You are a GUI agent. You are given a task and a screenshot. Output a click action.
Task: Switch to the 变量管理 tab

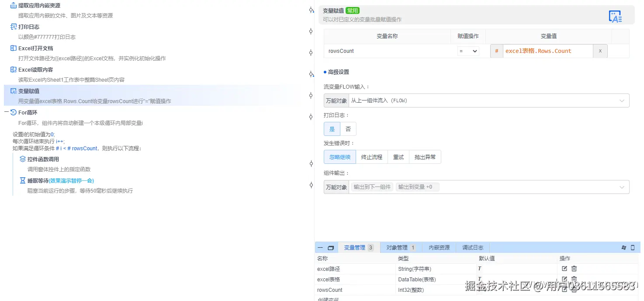coord(359,248)
